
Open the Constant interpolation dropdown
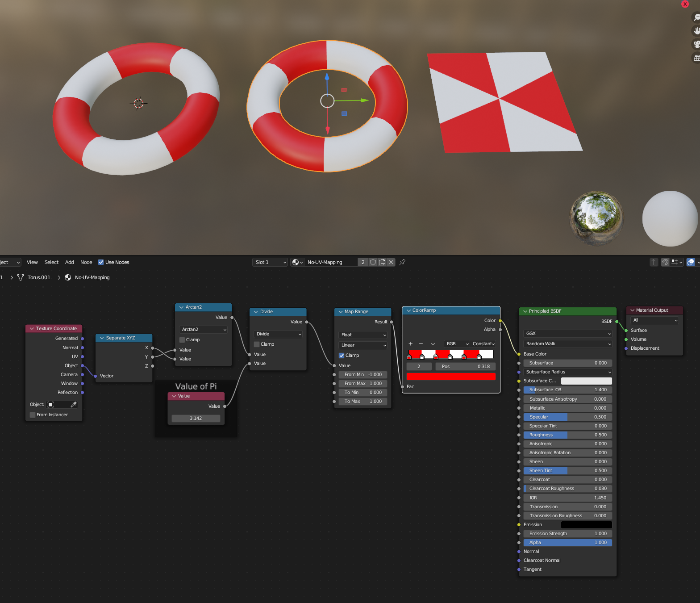(483, 344)
